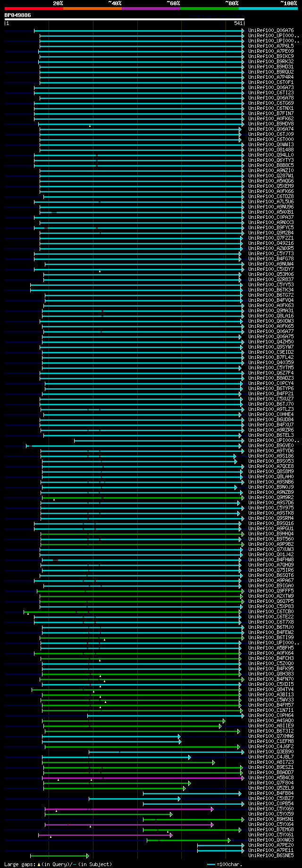Image resolution: width=302 pixels, height=868 pixels.
Task: Select the UniRef100_Q5XEM9 entry
Action: pyautogui.click(x=271, y=186)
